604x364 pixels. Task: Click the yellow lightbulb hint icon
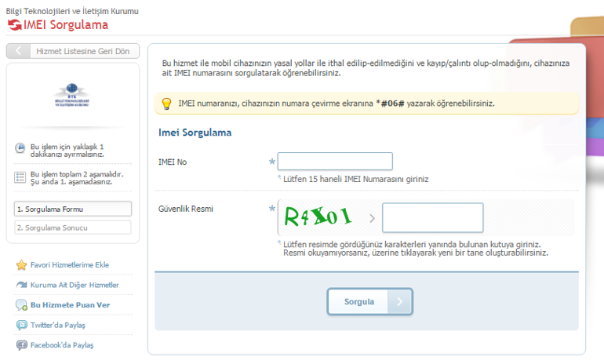click(166, 104)
